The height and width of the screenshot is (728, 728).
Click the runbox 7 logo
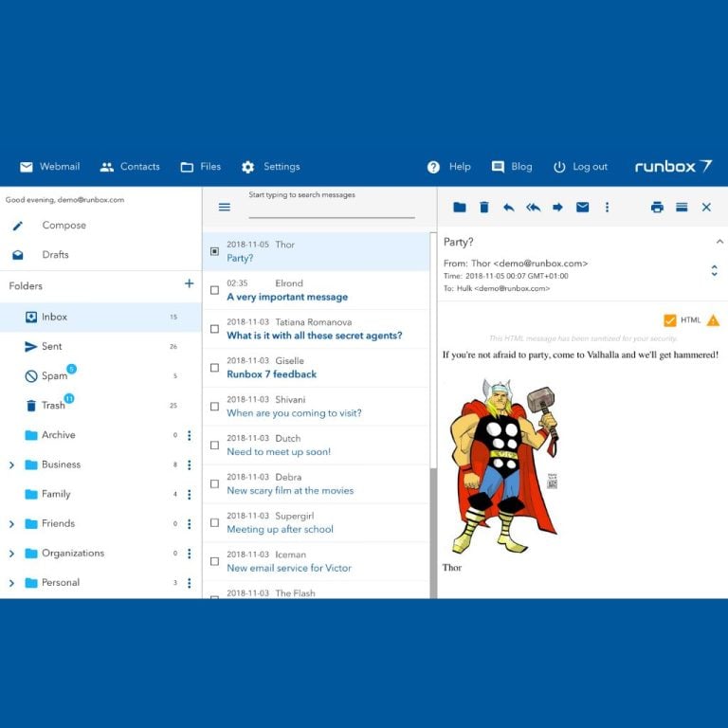coord(673,166)
